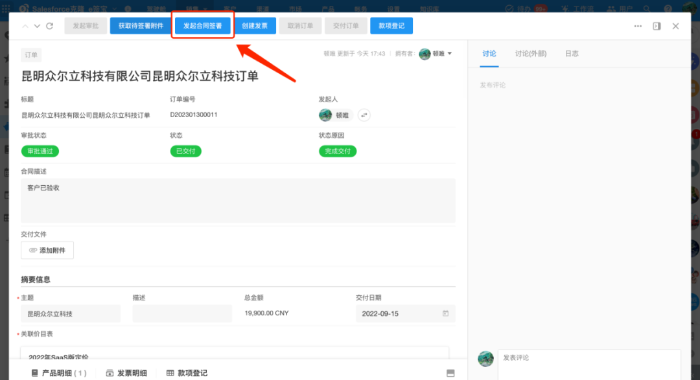Close the order detail dialog
The height and width of the screenshot is (380, 700).
pyautogui.click(x=675, y=26)
